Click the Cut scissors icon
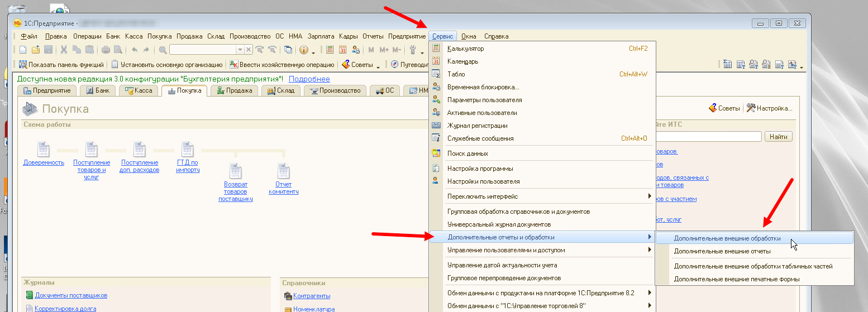The image size is (868, 312). [64, 50]
